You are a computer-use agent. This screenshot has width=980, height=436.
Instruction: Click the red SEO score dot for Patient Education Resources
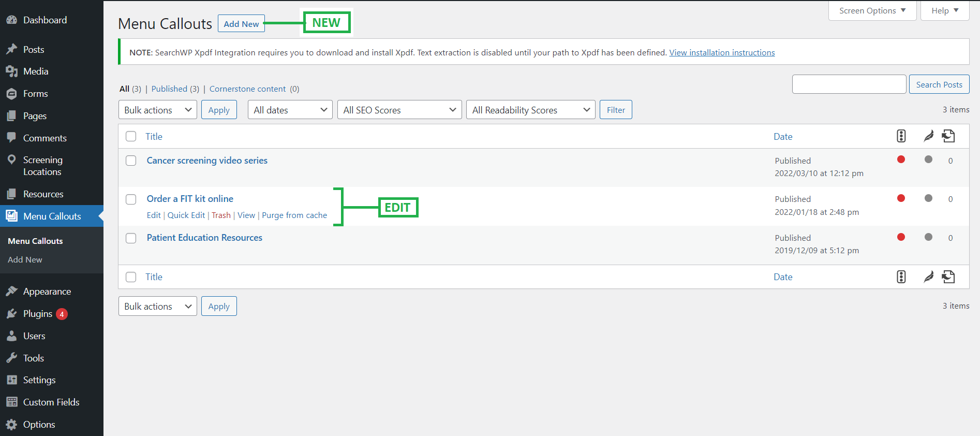pyautogui.click(x=901, y=237)
